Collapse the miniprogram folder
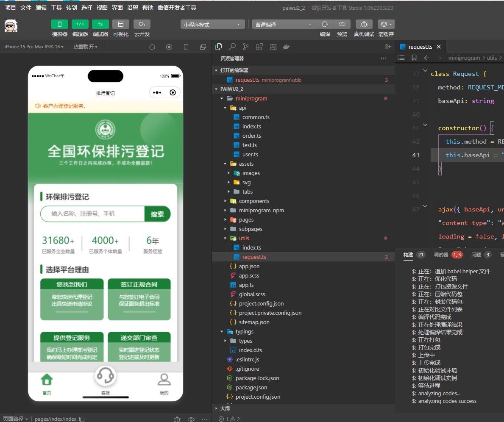This screenshot has width=504, height=422. (222, 98)
